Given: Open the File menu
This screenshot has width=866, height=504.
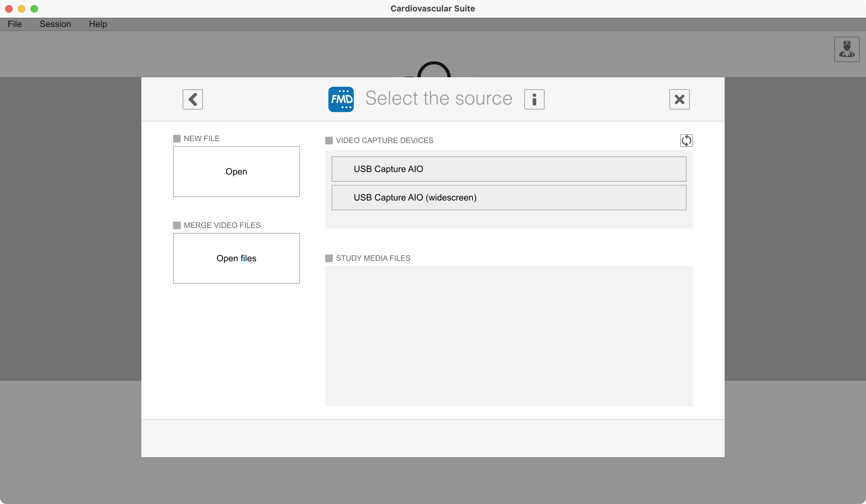Looking at the screenshot, I should [x=15, y=24].
